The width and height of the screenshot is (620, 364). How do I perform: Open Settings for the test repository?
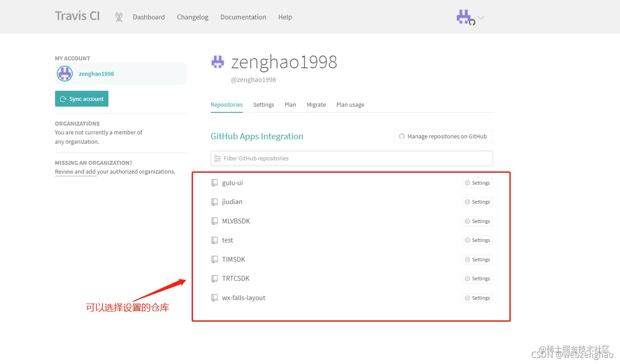(478, 240)
